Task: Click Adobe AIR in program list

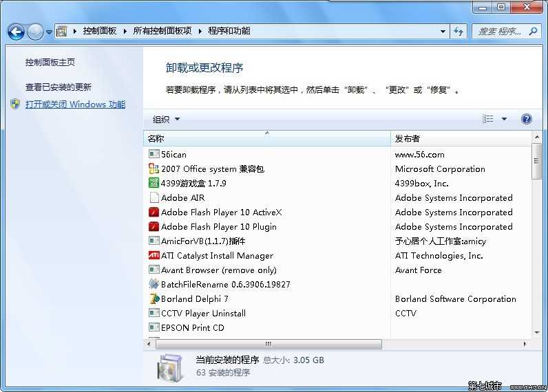Action: [183, 197]
